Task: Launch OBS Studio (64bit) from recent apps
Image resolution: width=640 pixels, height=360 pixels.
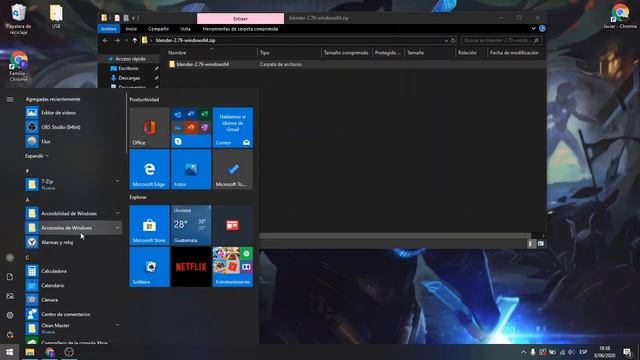Action: pos(73,127)
